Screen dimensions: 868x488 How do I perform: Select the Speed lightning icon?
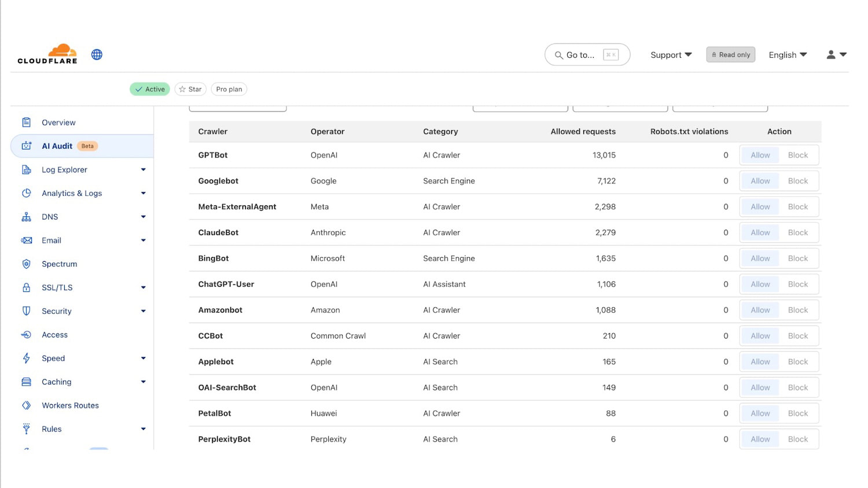(27, 358)
